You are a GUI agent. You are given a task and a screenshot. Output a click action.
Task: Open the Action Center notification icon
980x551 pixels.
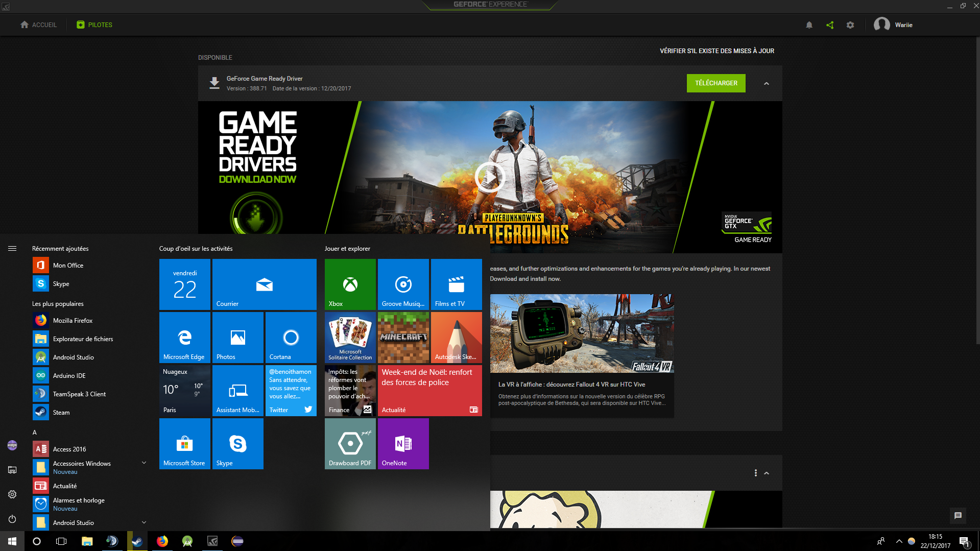pyautogui.click(x=964, y=541)
